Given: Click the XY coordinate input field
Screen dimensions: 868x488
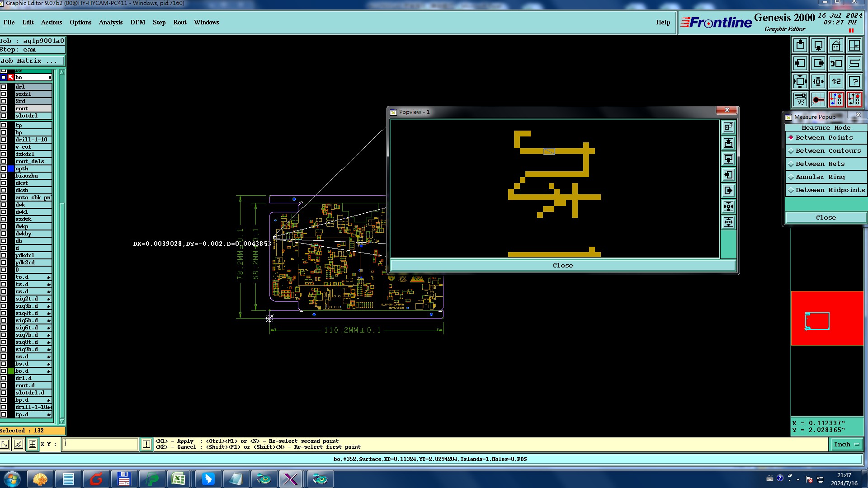Looking at the screenshot, I should click(100, 444).
